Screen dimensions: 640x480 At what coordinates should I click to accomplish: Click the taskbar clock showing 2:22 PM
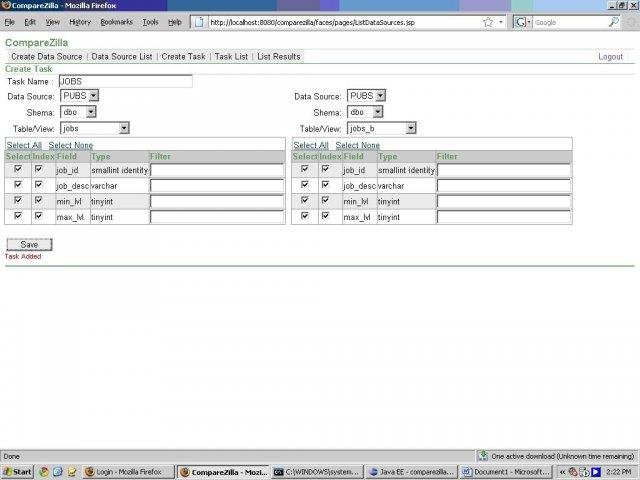(619, 472)
